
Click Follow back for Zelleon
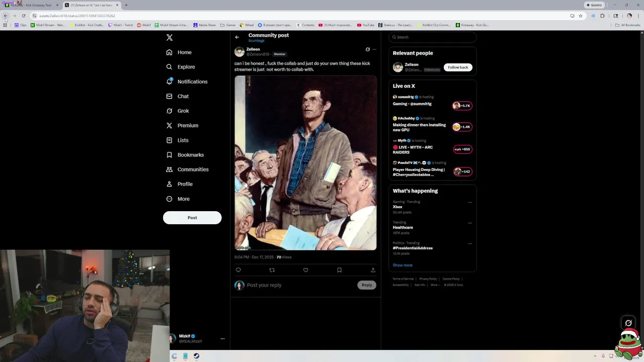click(458, 67)
